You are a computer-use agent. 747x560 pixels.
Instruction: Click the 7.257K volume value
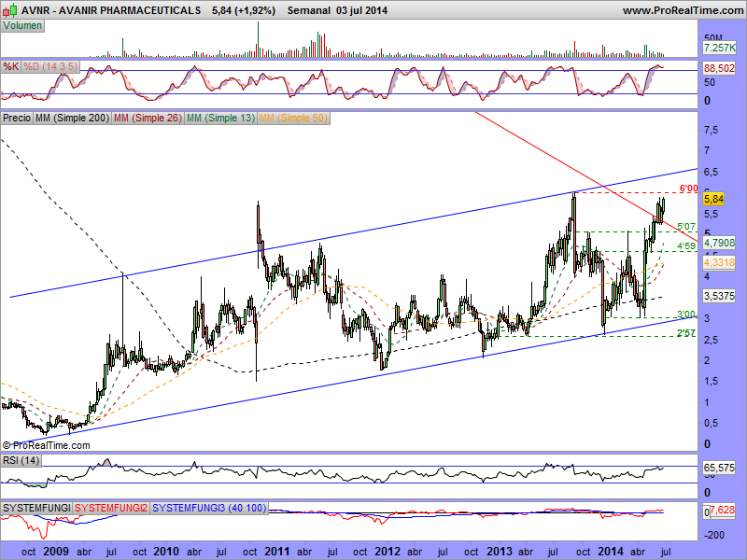tap(719, 48)
